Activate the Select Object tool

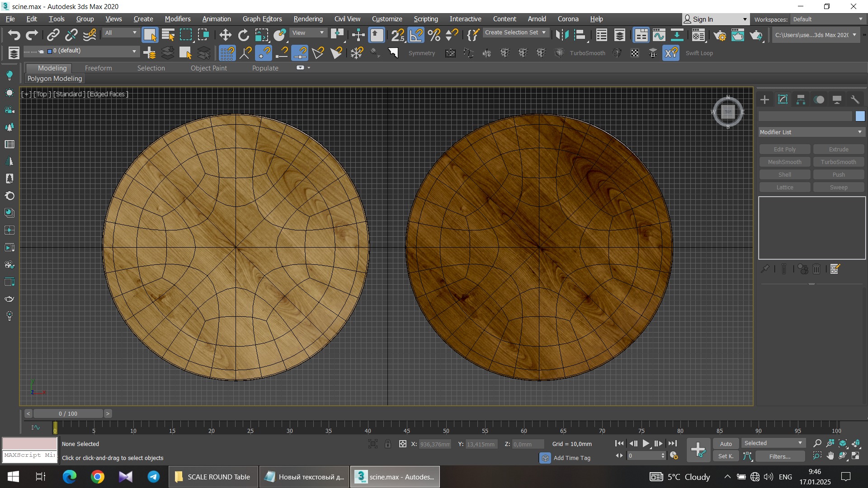pyautogui.click(x=150, y=35)
